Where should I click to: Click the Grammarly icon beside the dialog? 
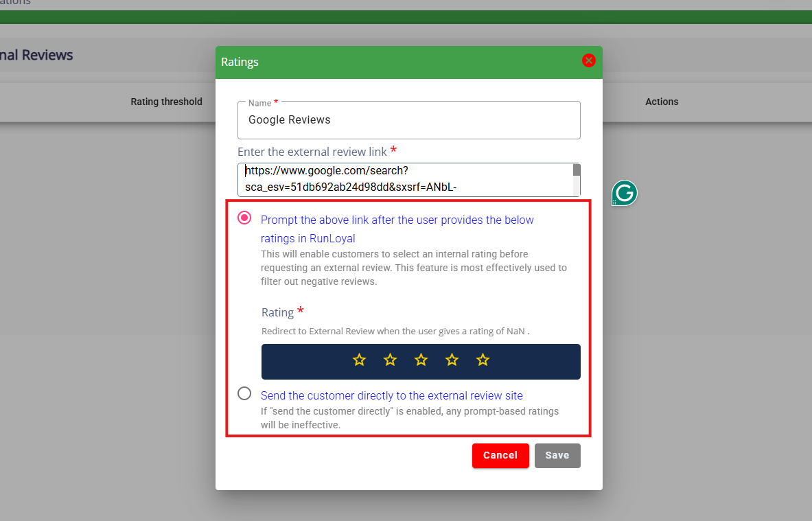pos(625,193)
